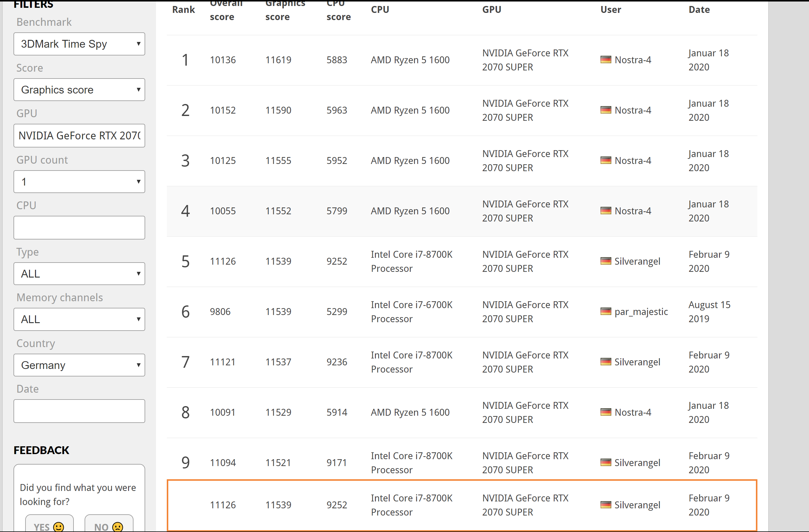Open the Score dropdown set to Graphics score
This screenshot has height=532, width=809.
(x=79, y=90)
